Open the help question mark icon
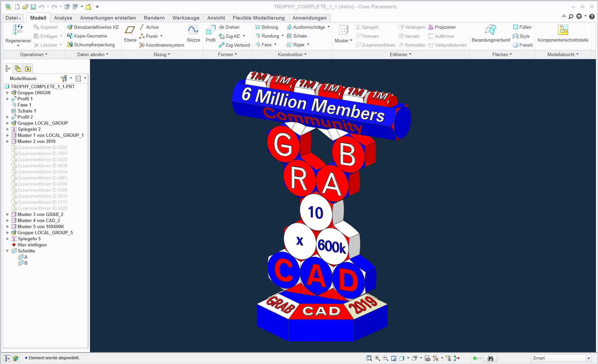The image size is (598, 364). (x=592, y=17)
